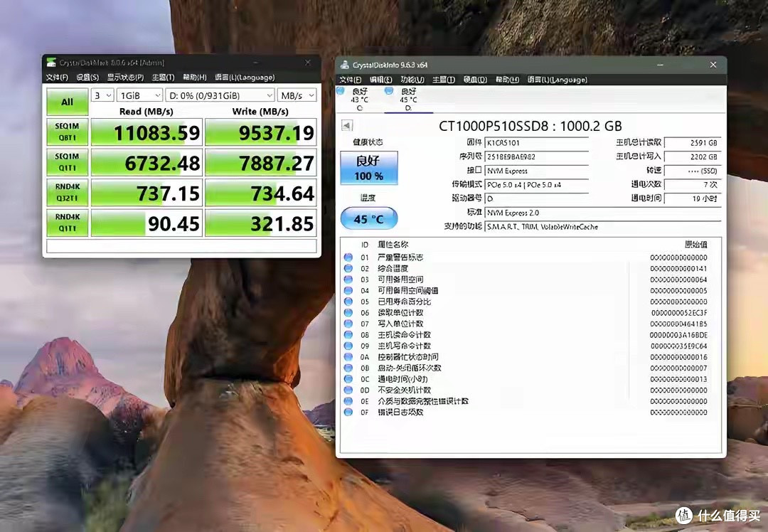The height and width of the screenshot is (532, 768).
Task: Click status circle for attribute 0B 启动-关闭循环次数
Action: click(348, 368)
